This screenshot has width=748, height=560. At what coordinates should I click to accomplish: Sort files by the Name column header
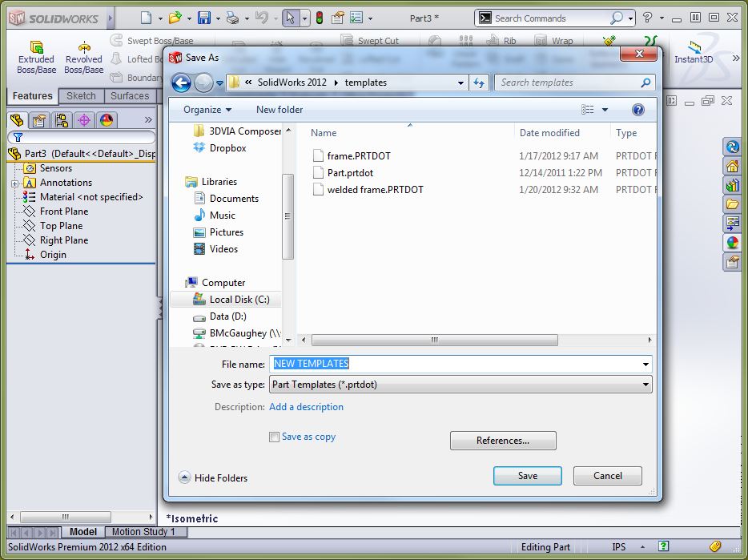pyautogui.click(x=324, y=133)
